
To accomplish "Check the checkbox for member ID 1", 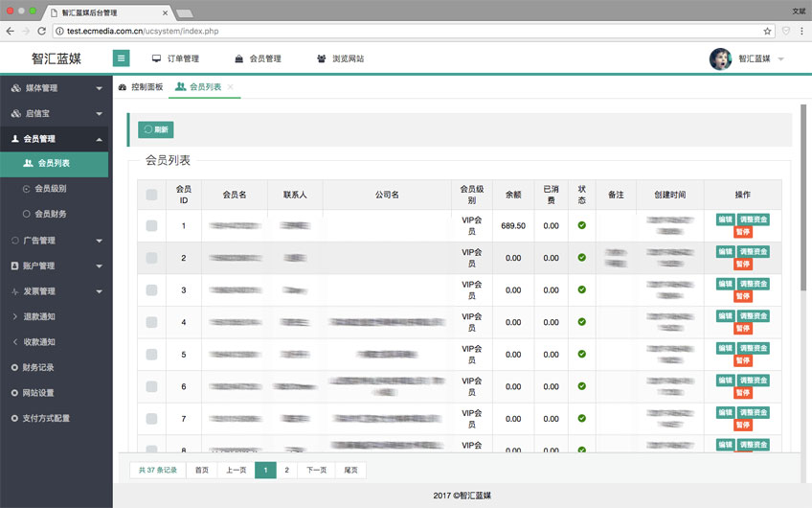I will (x=151, y=225).
